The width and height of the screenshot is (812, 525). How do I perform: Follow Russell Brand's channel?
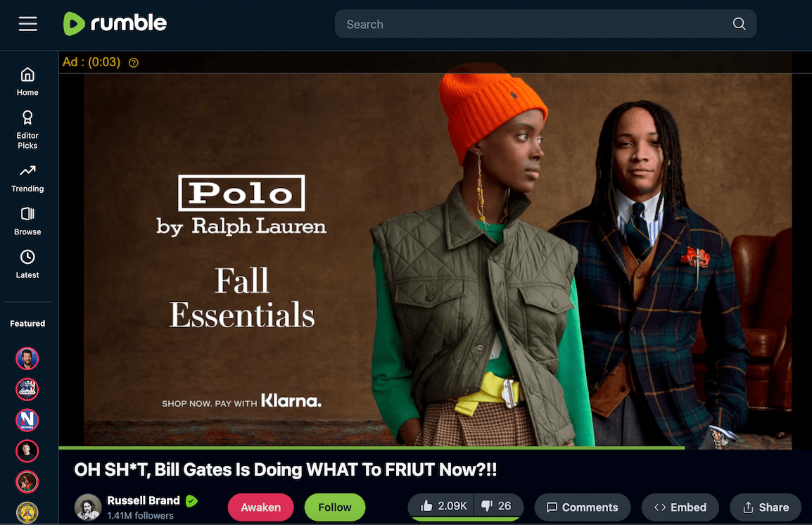point(334,507)
